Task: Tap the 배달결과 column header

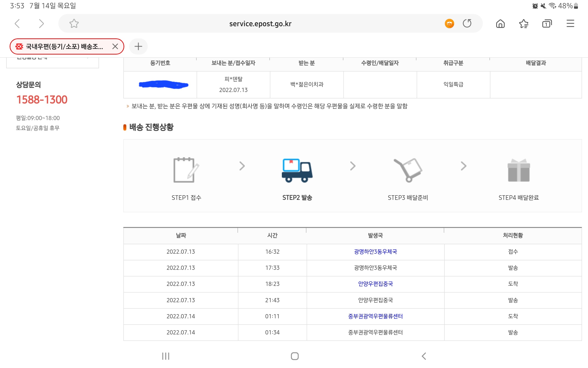Action: (536, 63)
